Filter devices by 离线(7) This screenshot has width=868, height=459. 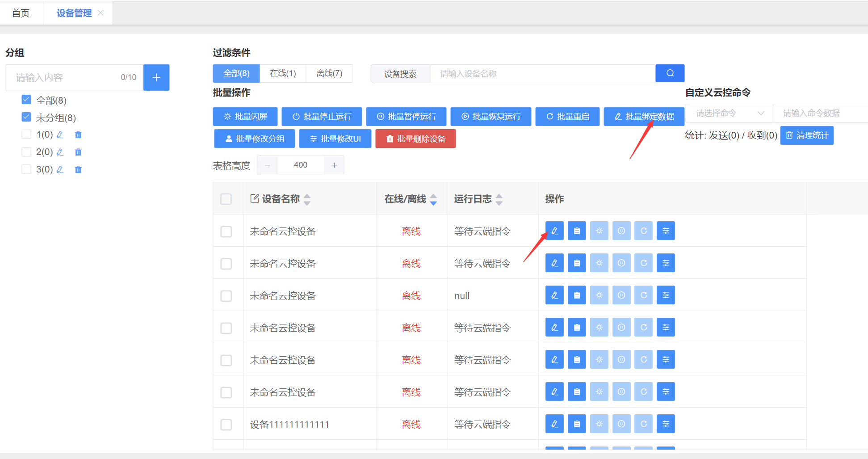(329, 73)
